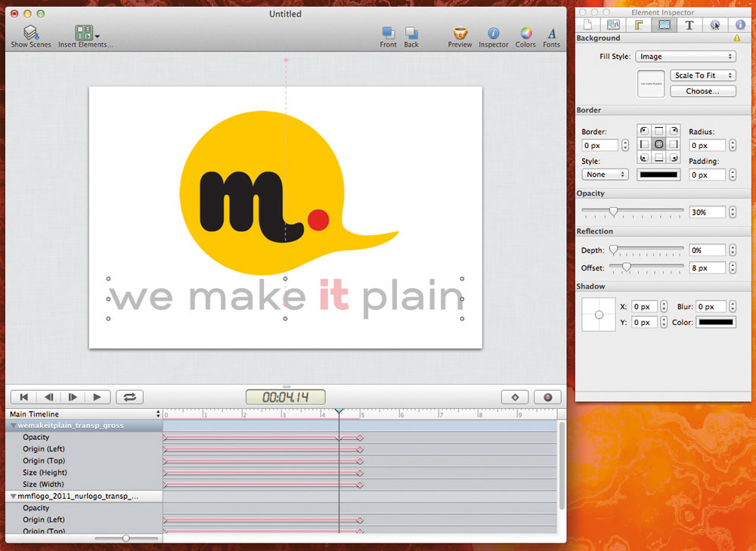
Task: Play the animation
Action: click(98, 398)
